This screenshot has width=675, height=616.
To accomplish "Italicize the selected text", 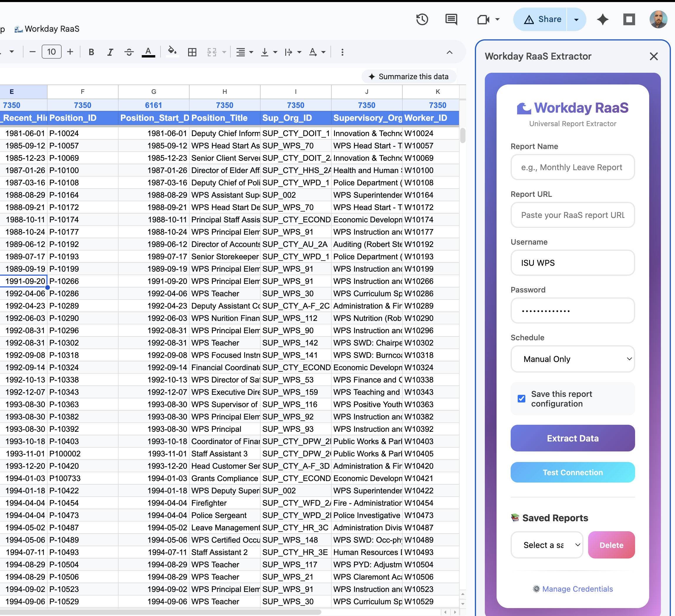I will [110, 52].
